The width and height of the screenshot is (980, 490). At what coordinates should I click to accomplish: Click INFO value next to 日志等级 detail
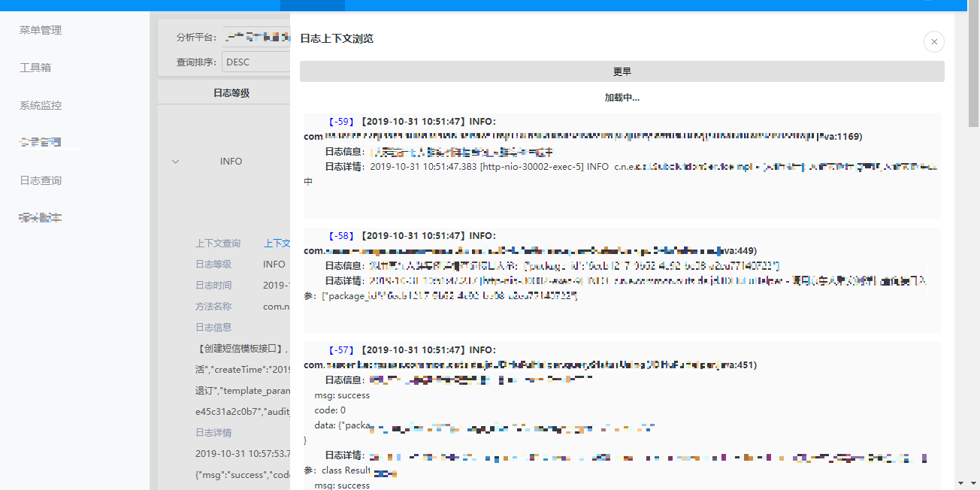tap(274, 265)
